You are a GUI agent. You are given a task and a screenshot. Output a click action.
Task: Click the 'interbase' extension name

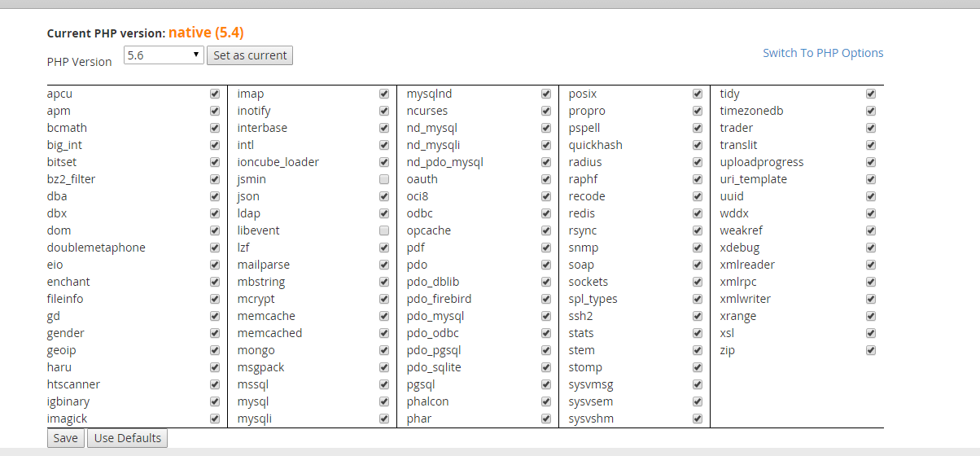[262, 128]
